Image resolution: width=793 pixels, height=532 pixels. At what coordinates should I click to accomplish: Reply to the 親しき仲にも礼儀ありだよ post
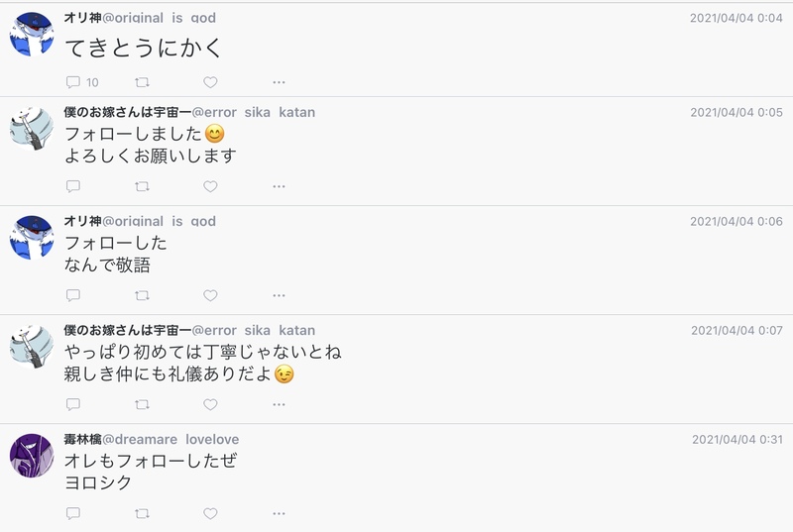click(72, 404)
